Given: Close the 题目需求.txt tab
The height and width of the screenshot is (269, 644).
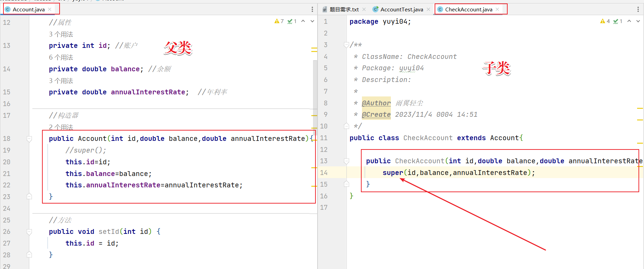Looking at the screenshot, I should [364, 9].
